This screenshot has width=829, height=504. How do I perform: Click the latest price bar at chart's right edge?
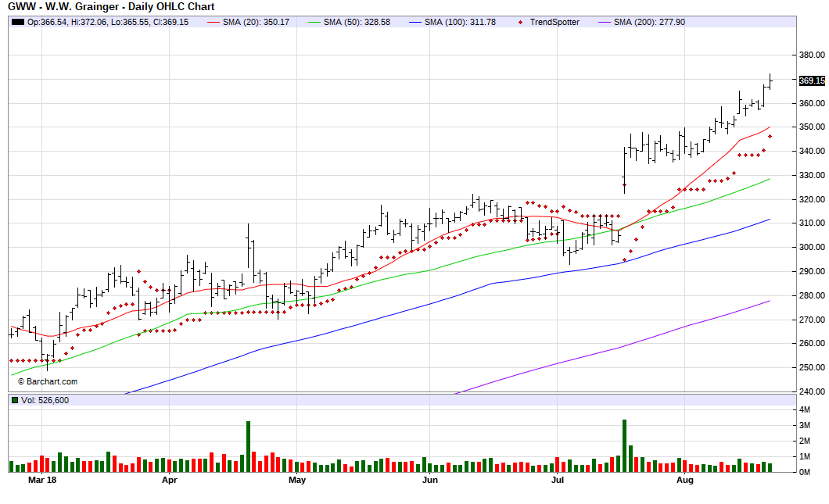coord(770,81)
